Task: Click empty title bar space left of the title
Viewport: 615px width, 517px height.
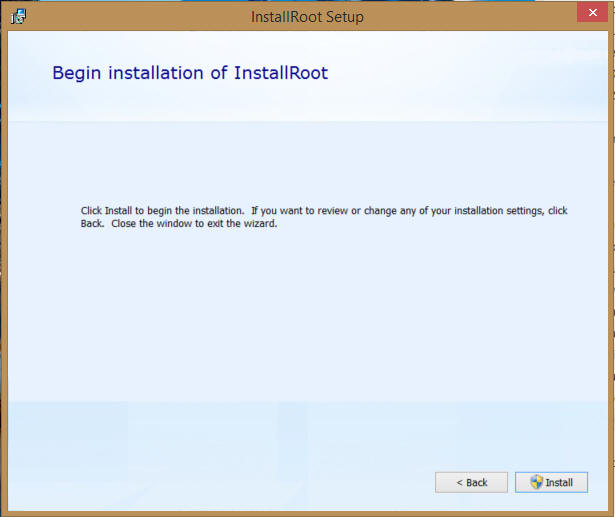Action: [x=130, y=17]
